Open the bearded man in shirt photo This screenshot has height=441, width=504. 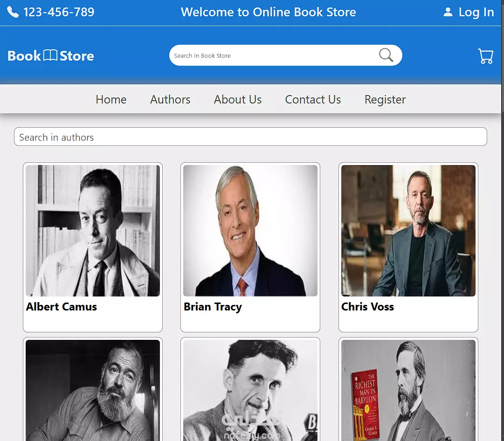[x=93, y=390]
